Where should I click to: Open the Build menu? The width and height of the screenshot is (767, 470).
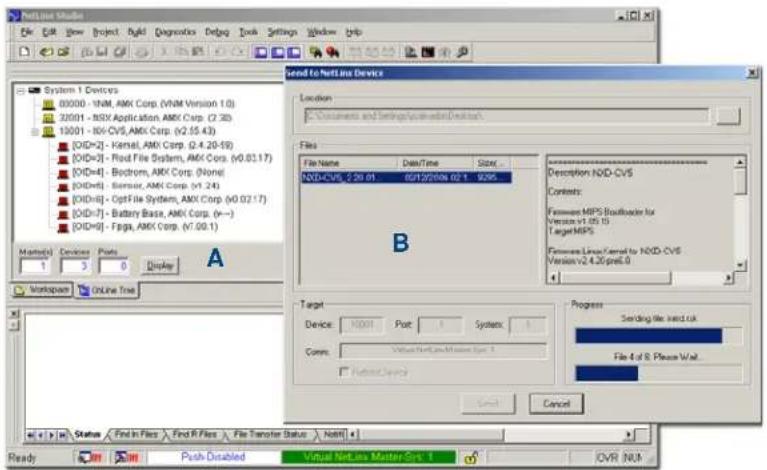tap(136, 32)
